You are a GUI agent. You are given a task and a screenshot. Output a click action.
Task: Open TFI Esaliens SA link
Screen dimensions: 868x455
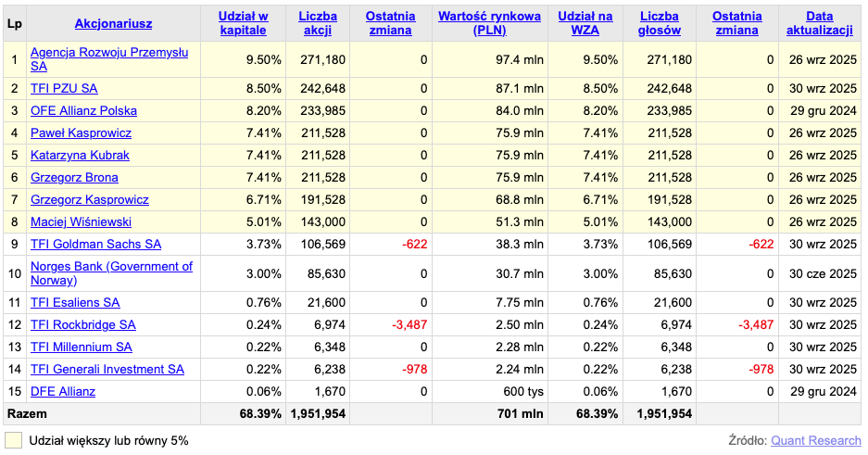(75, 302)
